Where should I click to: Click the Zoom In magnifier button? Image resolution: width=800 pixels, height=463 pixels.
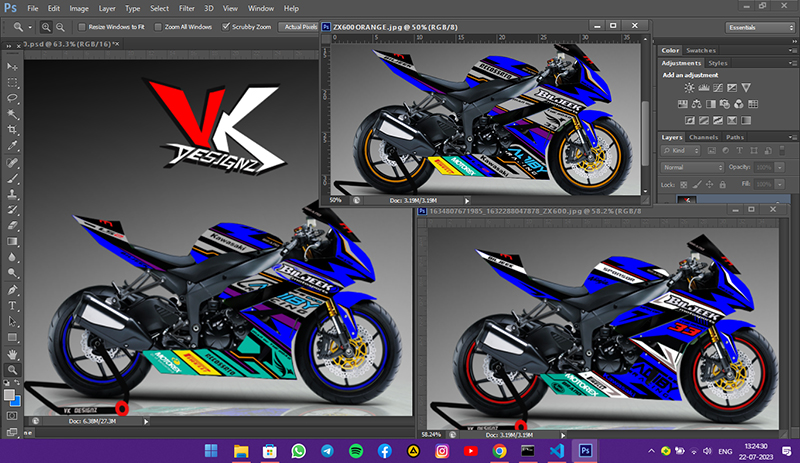(x=46, y=27)
